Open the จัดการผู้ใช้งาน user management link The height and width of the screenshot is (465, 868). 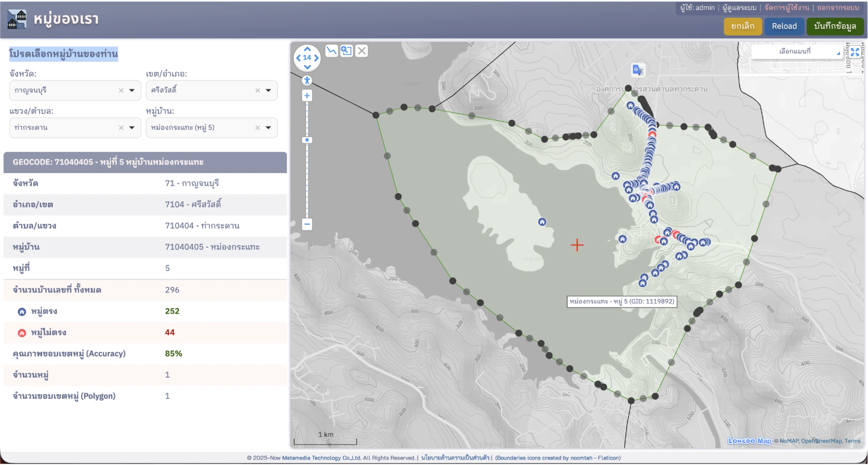point(786,8)
